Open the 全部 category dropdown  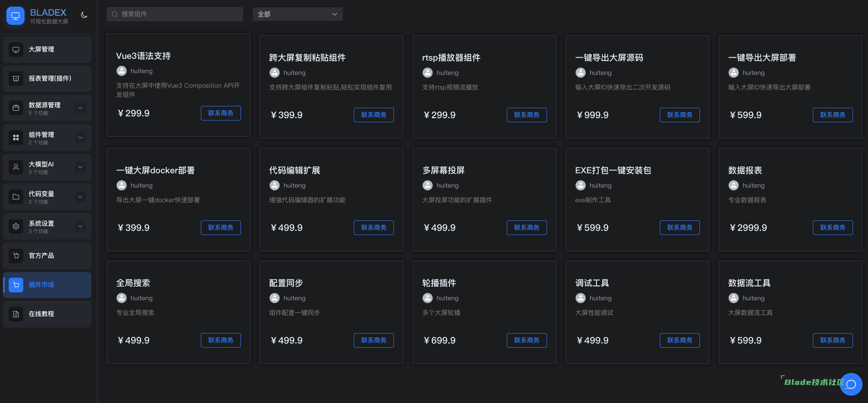coord(298,14)
